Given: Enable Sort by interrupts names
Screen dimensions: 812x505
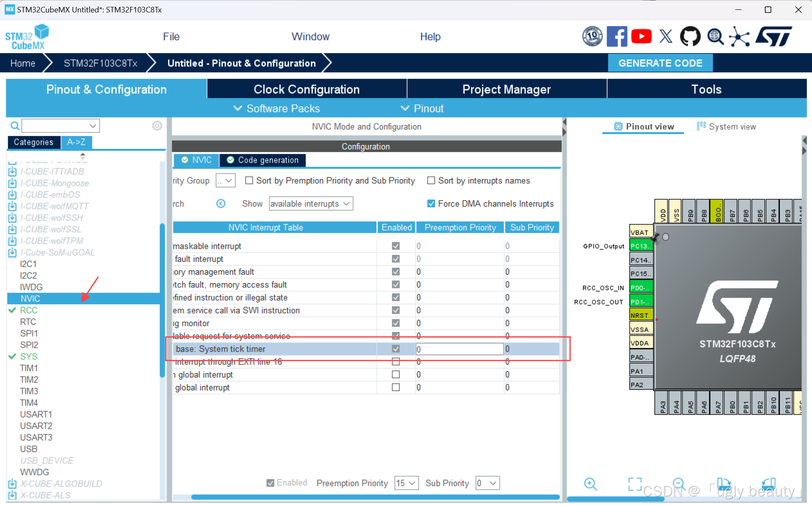Looking at the screenshot, I should coord(431,181).
